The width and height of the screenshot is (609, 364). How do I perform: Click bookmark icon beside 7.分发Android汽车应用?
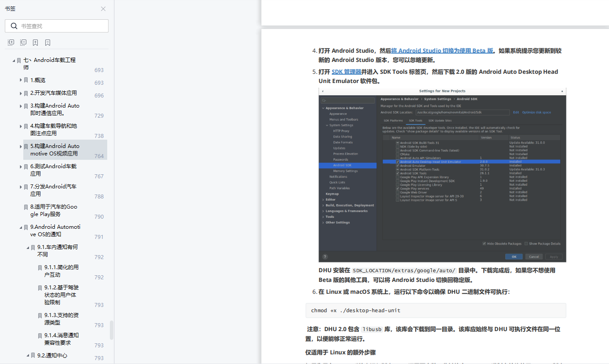(26, 187)
